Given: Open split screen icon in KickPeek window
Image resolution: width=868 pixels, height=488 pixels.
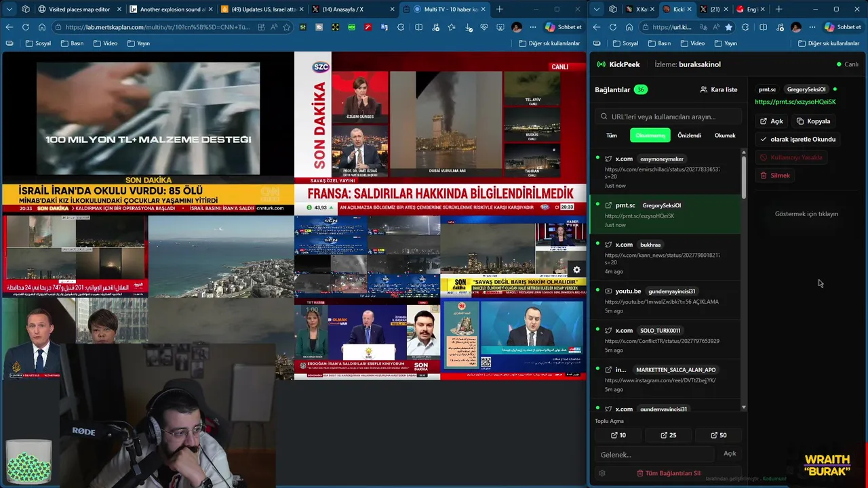Looking at the screenshot, I should click(x=763, y=27).
